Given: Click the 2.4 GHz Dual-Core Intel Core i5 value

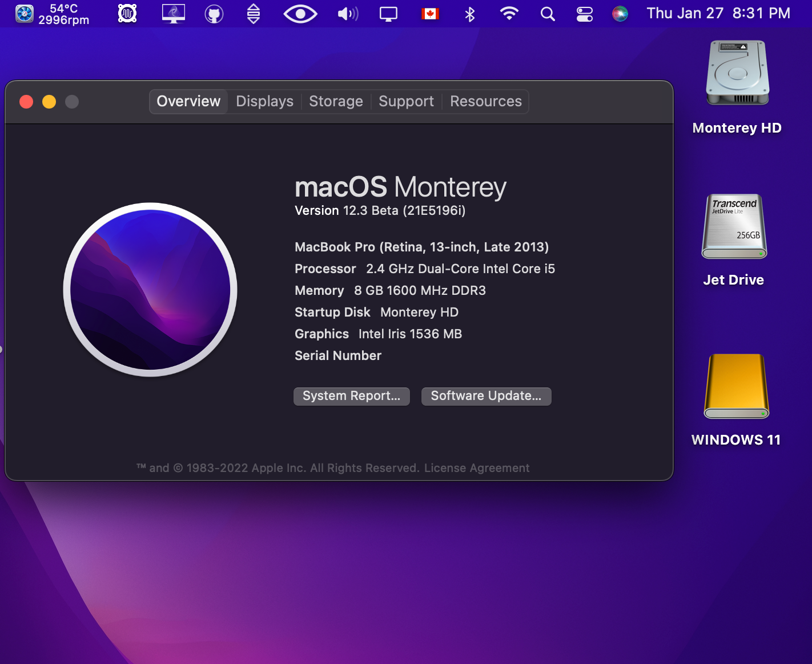Looking at the screenshot, I should point(460,269).
